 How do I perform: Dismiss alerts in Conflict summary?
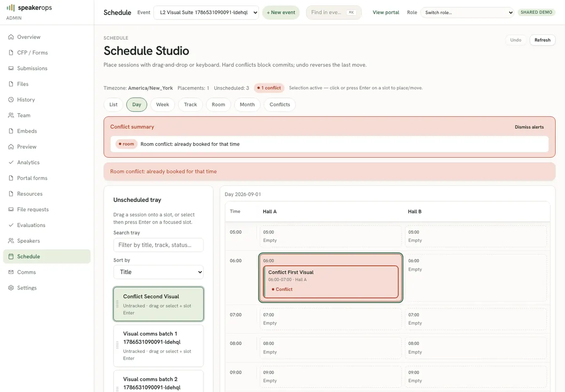click(529, 127)
